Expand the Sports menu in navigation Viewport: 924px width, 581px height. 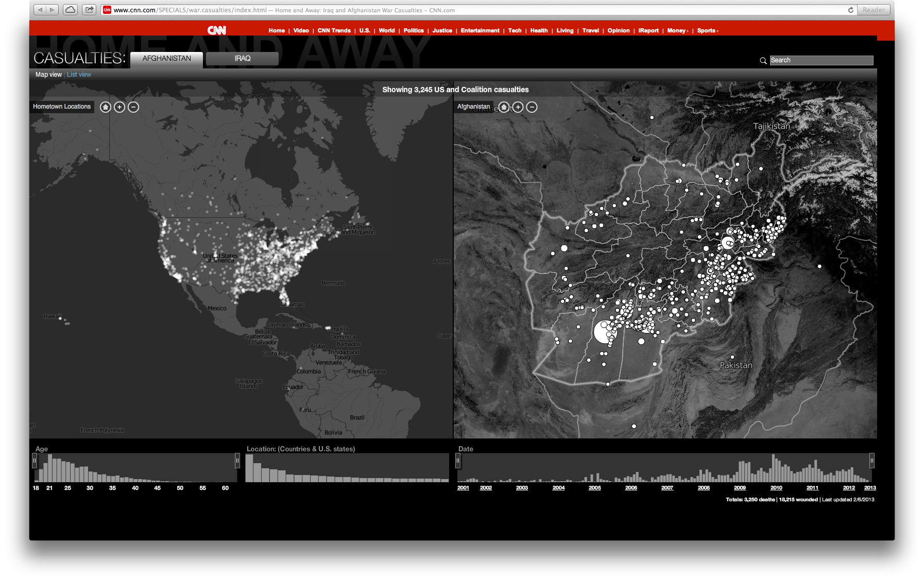point(707,31)
